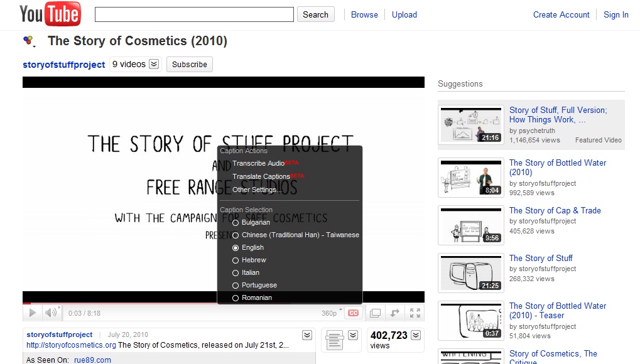Viewport: 640px width, 364px height.
Task: Open the interactive transcript icon
Action: [334, 340]
